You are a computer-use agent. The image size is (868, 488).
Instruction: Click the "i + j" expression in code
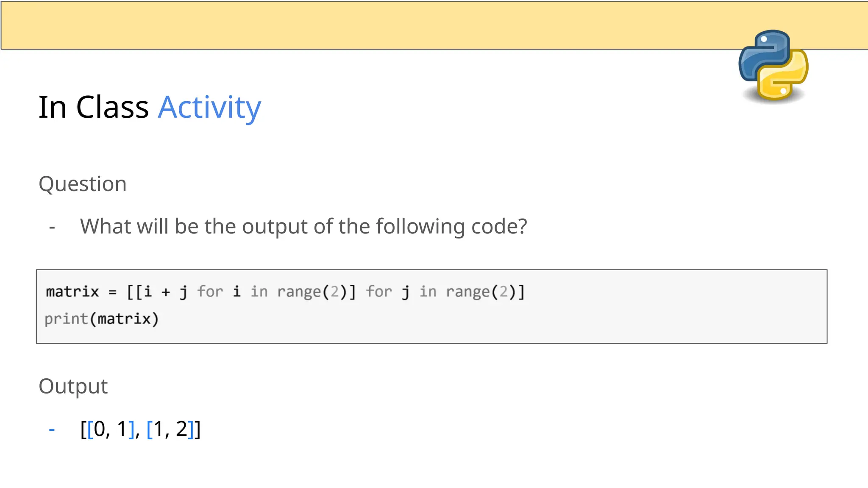pyautogui.click(x=166, y=292)
